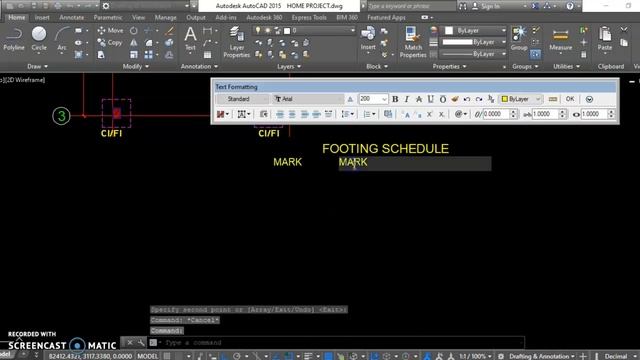Image resolution: width=640 pixels, height=360 pixels.
Task: Open the symbol @ insert dropdown
Action: click(x=461, y=114)
